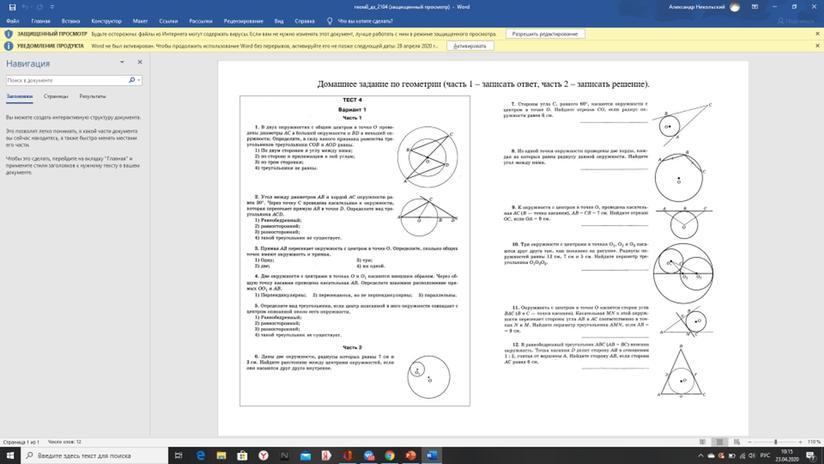Viewport: 824px width, 464px height.
Task: Open File Explorer from the taskbar
Action: 221,456
